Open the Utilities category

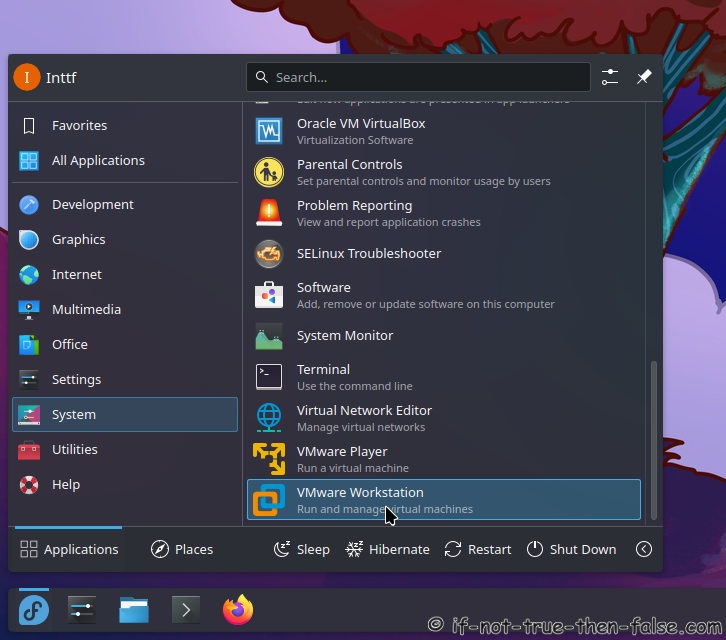click(x=125, y=450)
